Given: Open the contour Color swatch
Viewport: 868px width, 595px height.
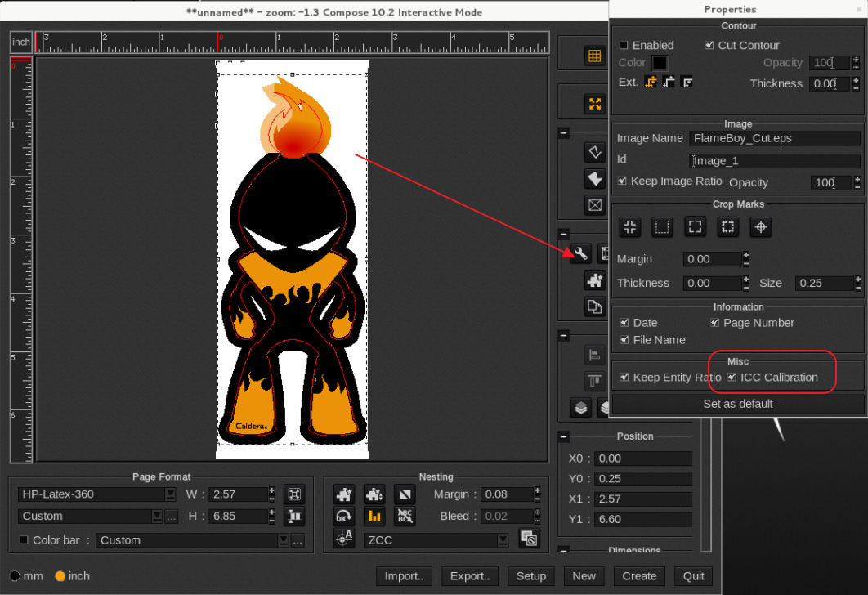Looking at the screenshot, I should click(x=659, y=63).
